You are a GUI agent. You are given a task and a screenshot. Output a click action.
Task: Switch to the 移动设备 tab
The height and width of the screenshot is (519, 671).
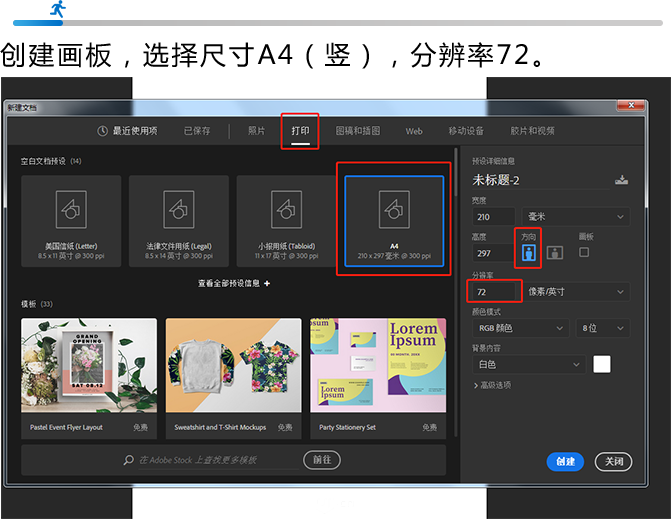pos(466,131)
